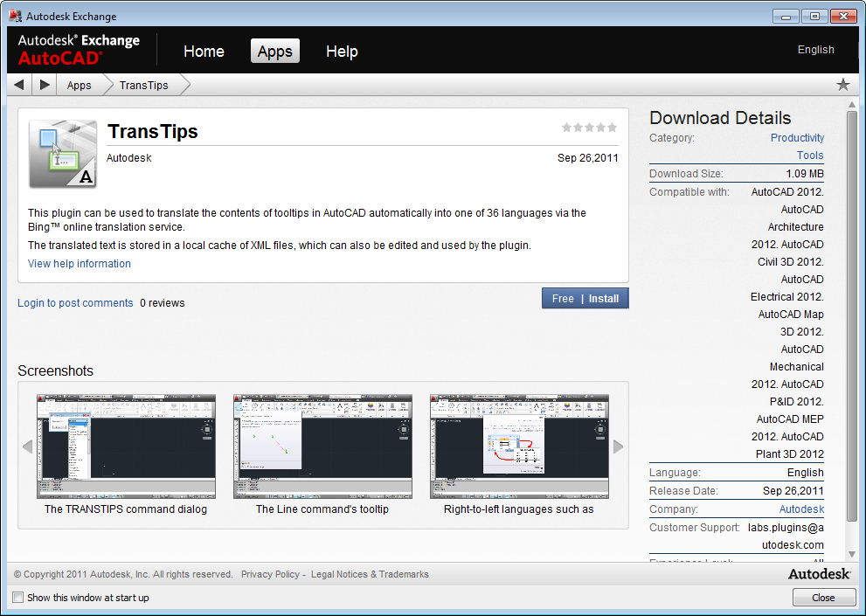
Task: Click the forward navigation arrow
Action: 45,85
